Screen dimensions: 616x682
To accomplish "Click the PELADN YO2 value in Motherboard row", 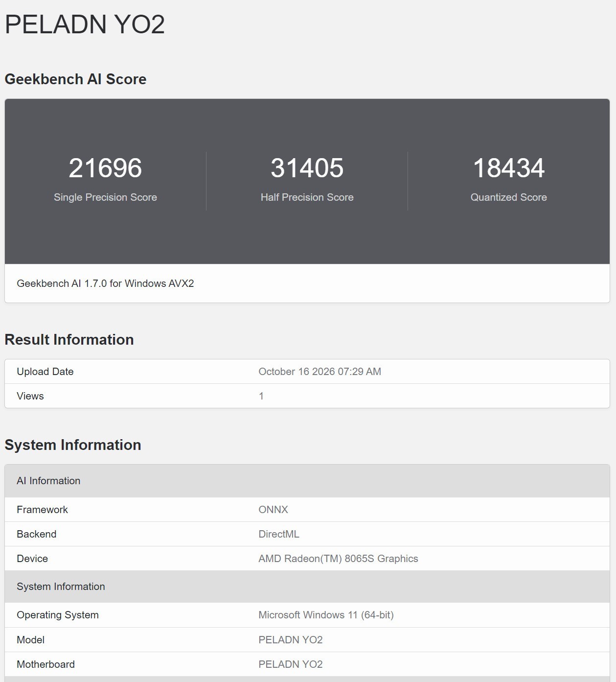I will point(291,664).
